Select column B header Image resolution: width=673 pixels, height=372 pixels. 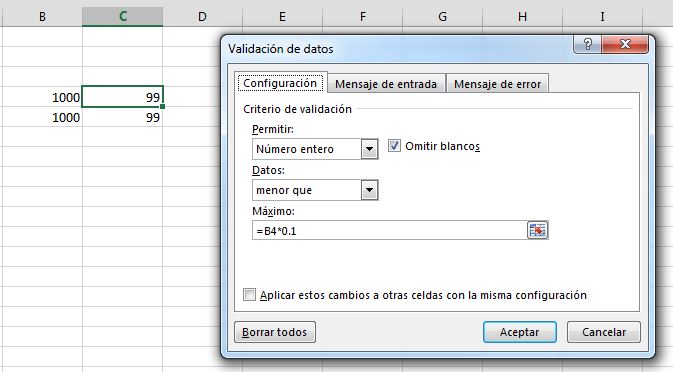[42, 17]
